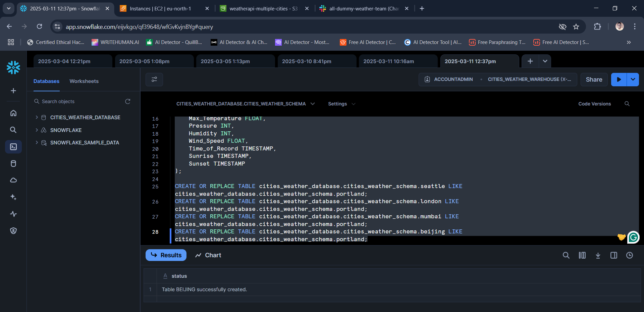
Task: Open Code Versions
Action: (x=594, y=104)
